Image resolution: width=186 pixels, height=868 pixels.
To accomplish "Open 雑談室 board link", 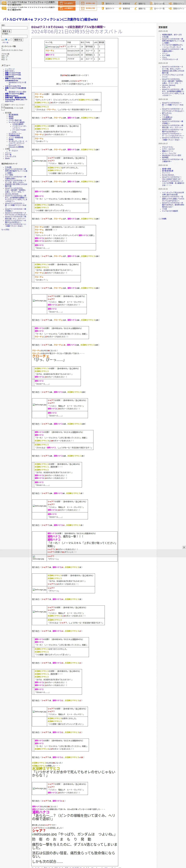I will point(11,117).
